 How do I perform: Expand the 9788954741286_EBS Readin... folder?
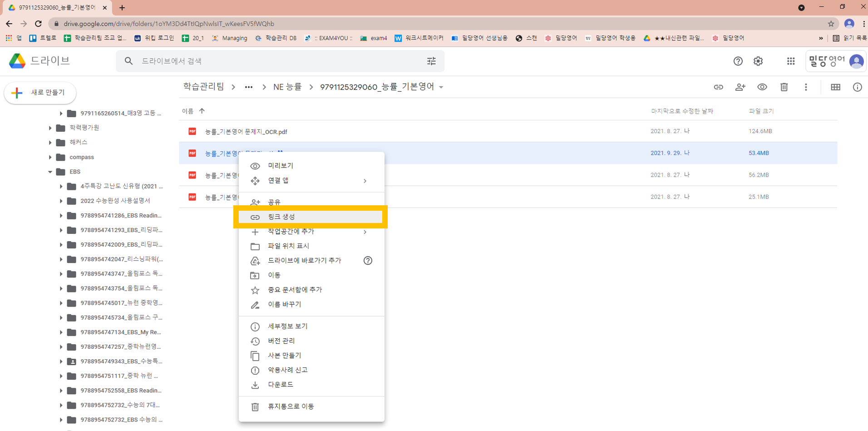(61, 215)
